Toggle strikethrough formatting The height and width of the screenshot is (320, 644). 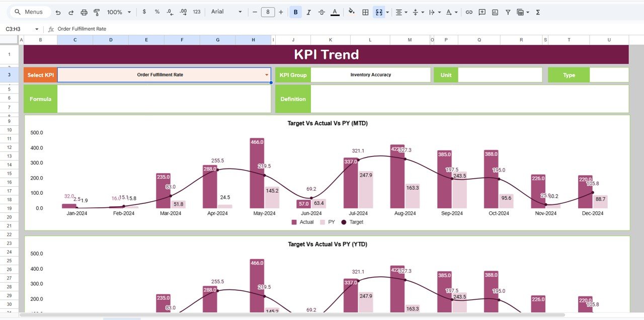321,12
